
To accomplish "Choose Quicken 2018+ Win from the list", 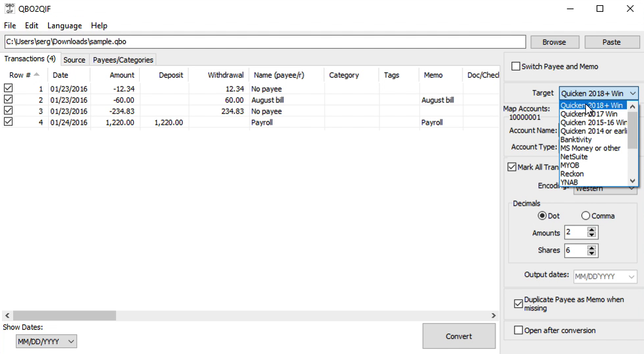I will [x=593, y=105].
